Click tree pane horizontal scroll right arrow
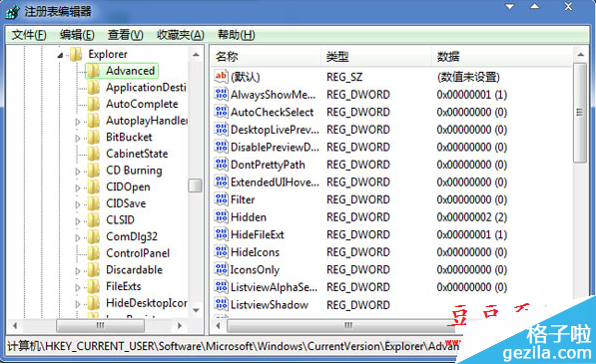Screen dimensions: 596x364 point(180,326)
